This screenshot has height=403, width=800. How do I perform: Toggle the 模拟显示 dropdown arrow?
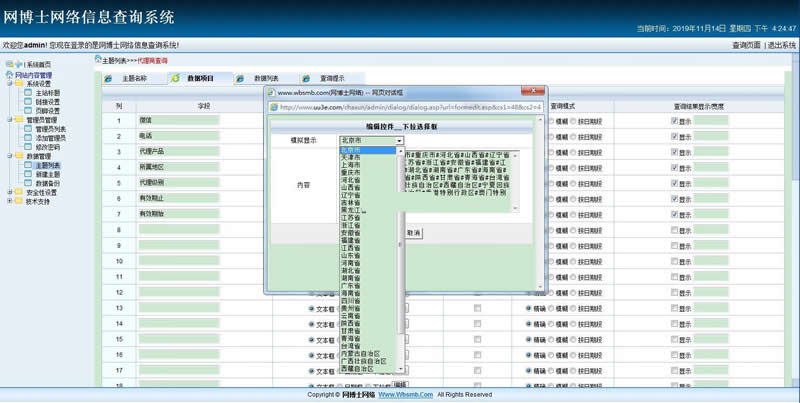(x=399, y=140)
